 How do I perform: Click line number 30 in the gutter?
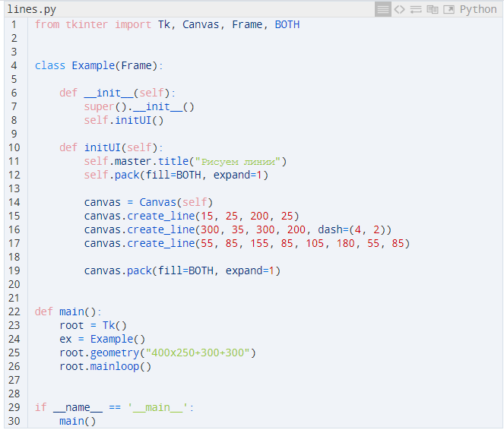14,421
